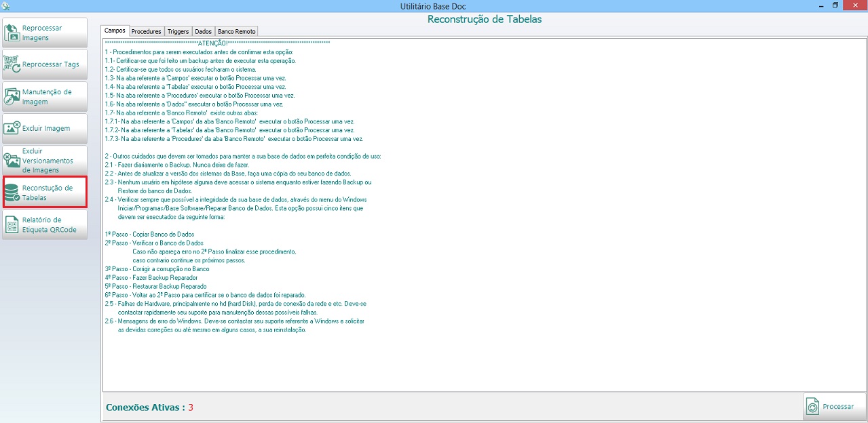868x423 pixels.
Task: Click the Reconstrução de Tabelas page heading
Action: click(x=484, y=19)
